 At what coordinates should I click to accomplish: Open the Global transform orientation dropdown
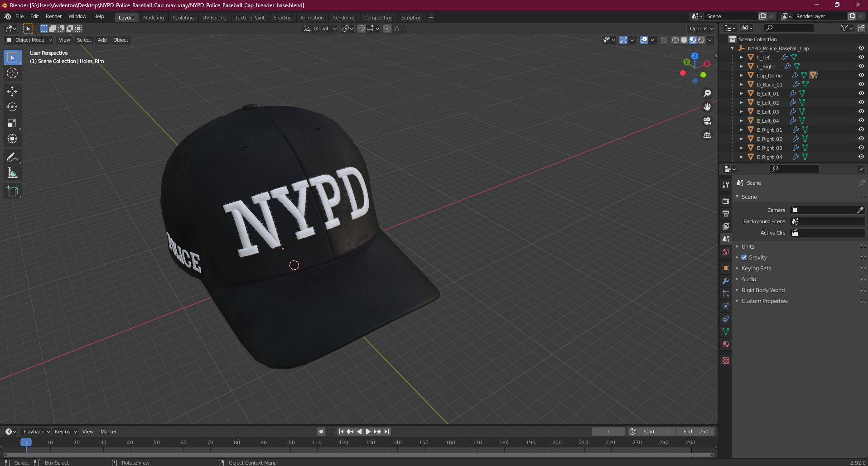click(x=320, y=29)
